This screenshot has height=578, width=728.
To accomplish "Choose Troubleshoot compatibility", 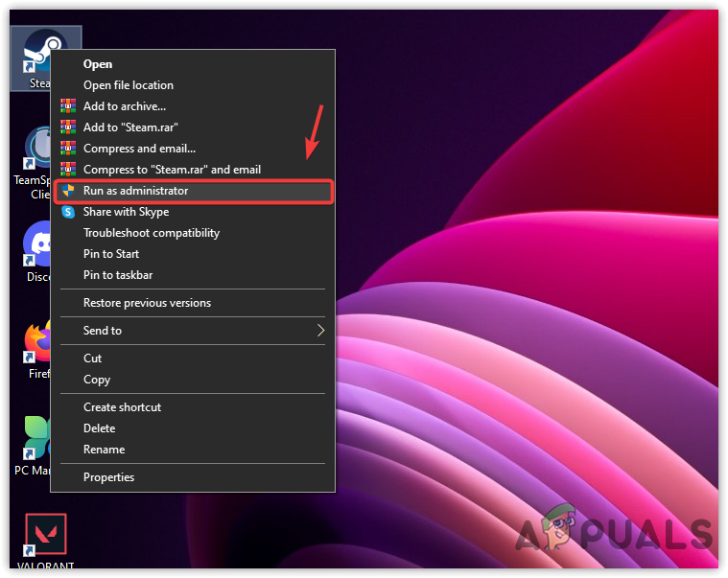I will [x=193, y=233].
